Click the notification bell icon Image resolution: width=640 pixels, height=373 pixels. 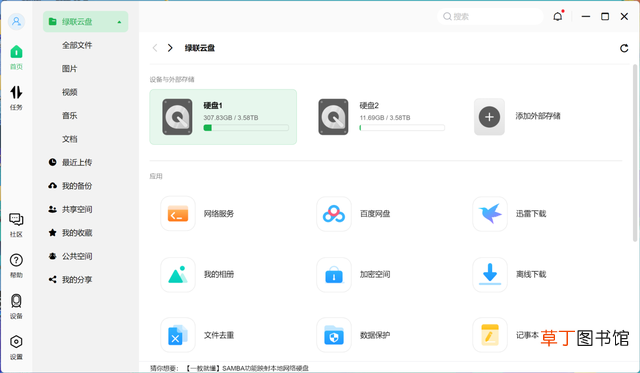[558, 16]
